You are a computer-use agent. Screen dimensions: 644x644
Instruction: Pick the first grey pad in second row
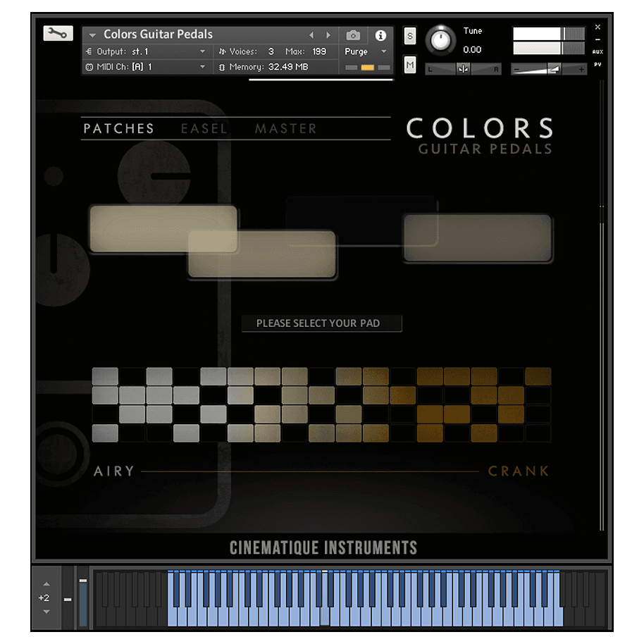pos(105,395)
